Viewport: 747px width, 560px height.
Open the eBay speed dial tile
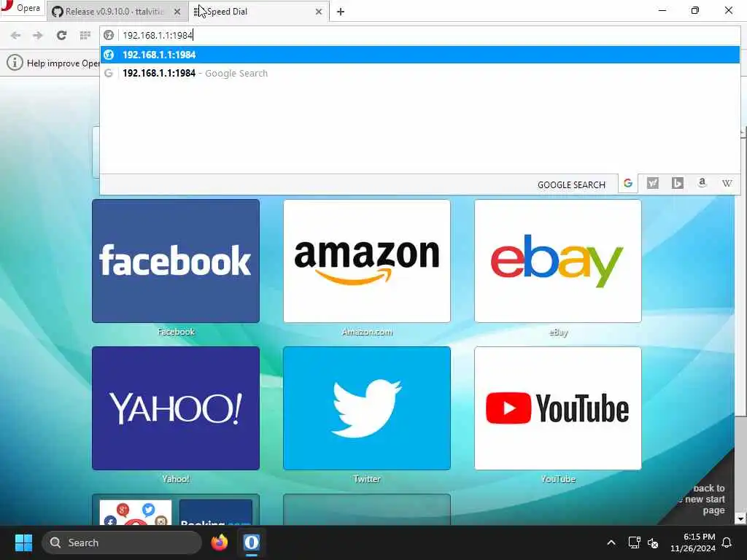point(558,261)
